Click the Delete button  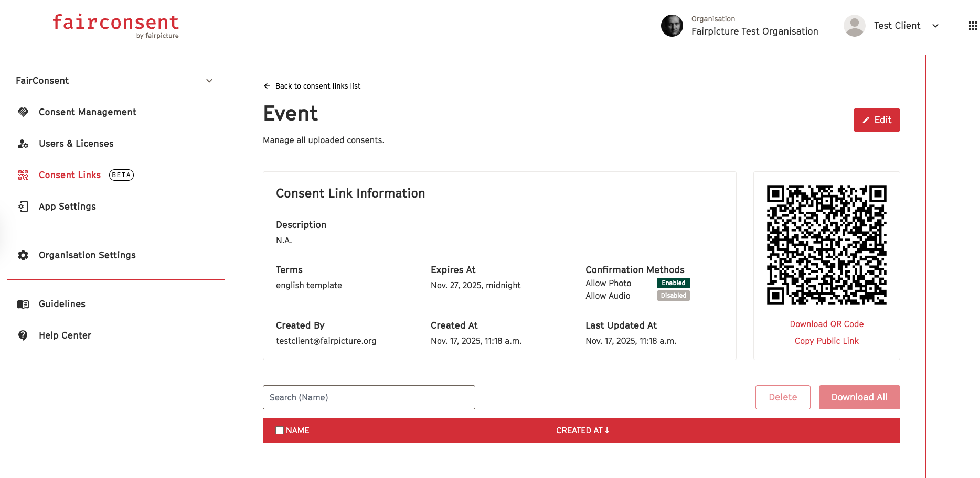(783, 397)
